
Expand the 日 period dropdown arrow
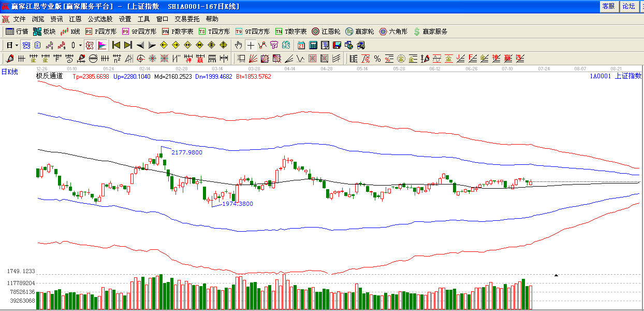17,45
